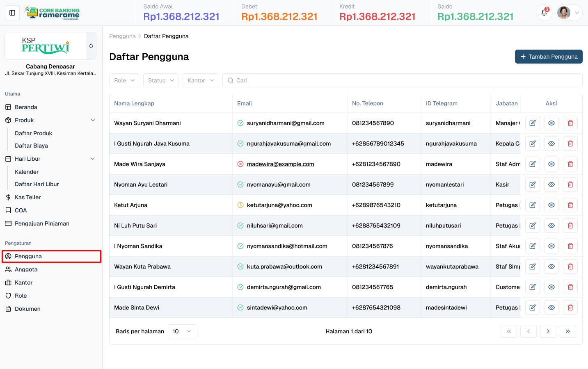The width and height of the screenshot is (588, 369).
Task: Select the Kas Teller sidebar icon
Action: [9, 197]
